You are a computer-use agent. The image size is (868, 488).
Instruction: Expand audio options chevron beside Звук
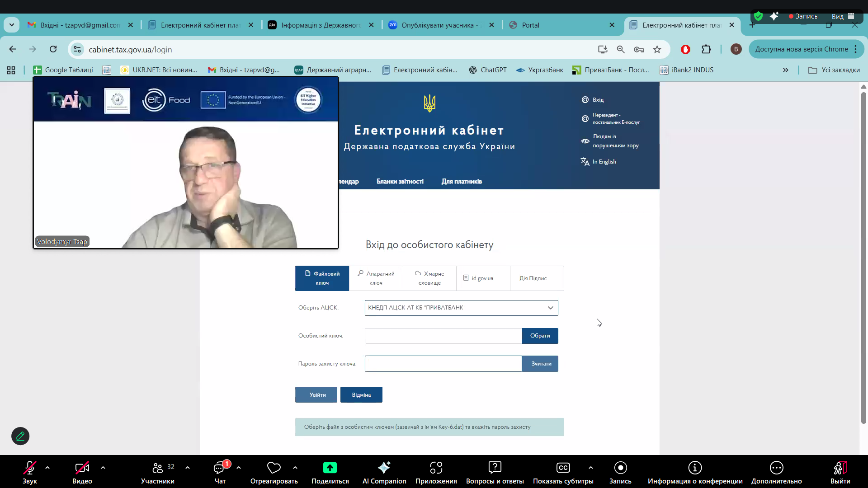pyautogui.click(x=47, y=467)
